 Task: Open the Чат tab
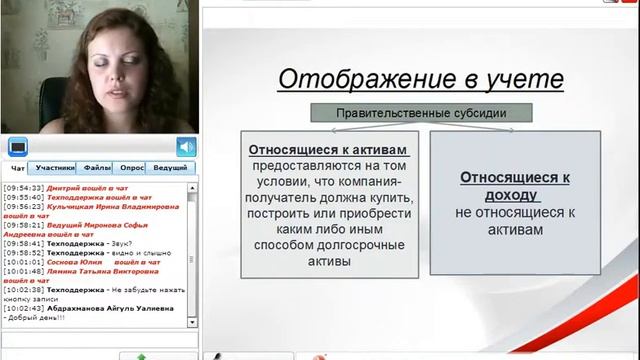click(x=18, y=168)
